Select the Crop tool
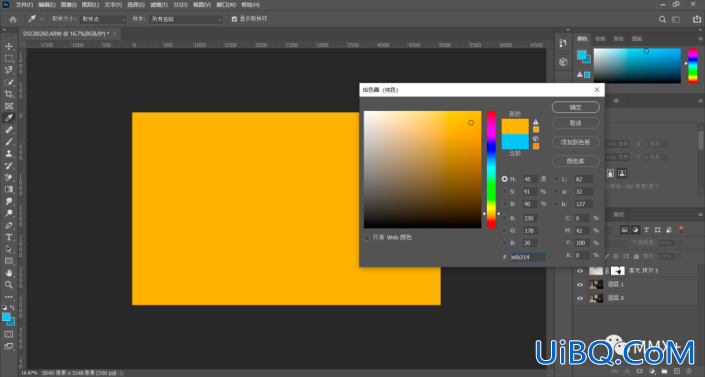 (x=9, y=94)
